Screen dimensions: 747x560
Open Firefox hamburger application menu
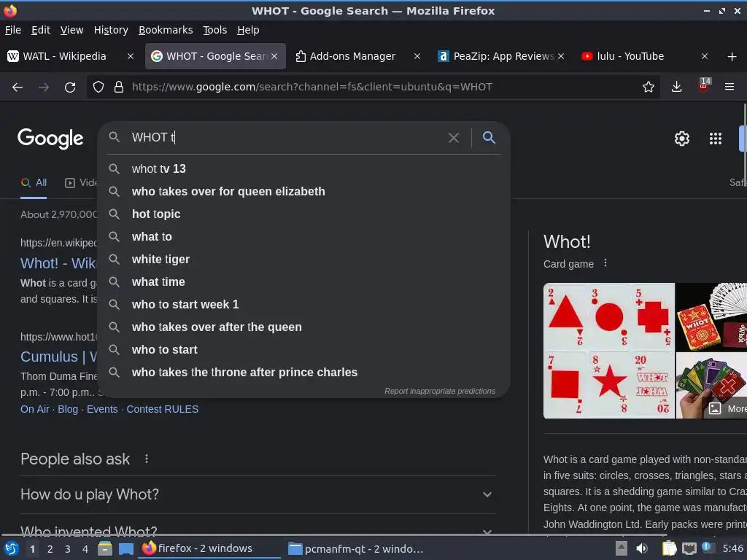(729, 87)
